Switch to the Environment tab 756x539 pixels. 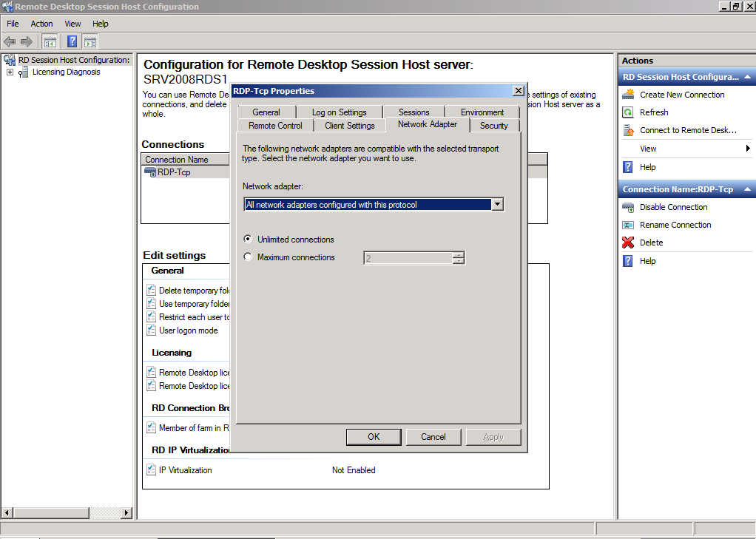point(482,112)
